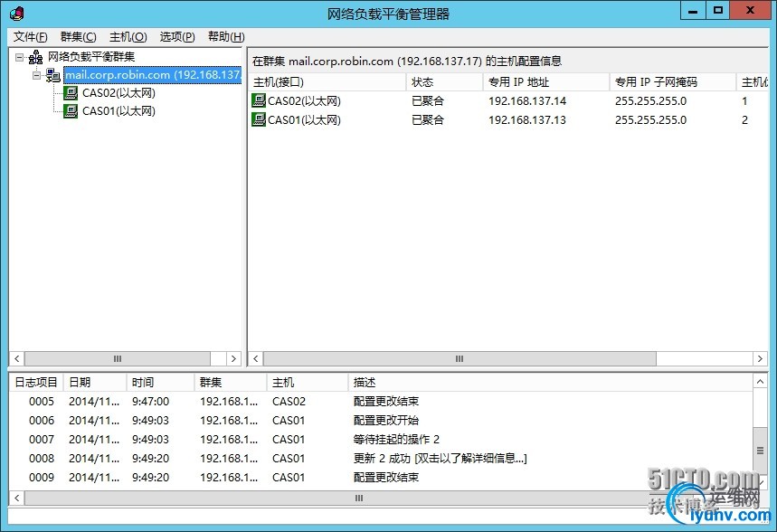Image resolution: width=777 pixels, height=532 pixels.
Task: Select CAS01(以太网) in the tree
Action: 118,111
